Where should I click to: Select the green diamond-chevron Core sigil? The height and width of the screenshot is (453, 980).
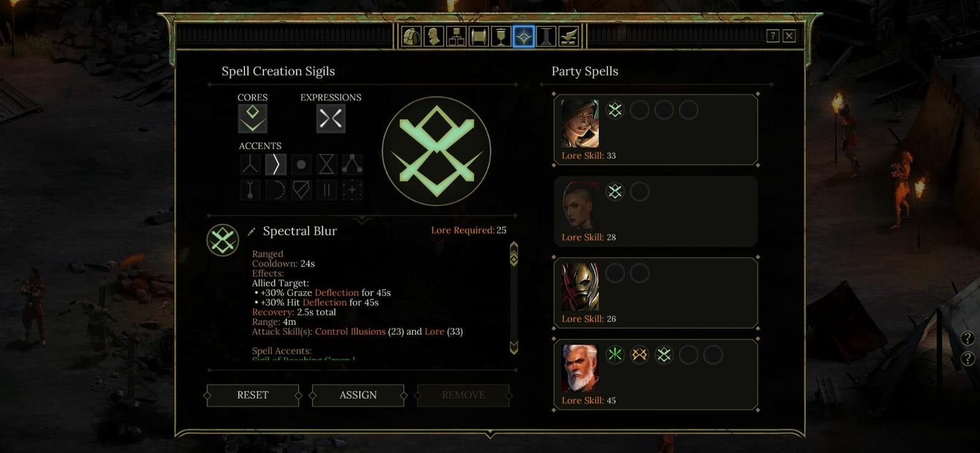[x=252, y=119]
